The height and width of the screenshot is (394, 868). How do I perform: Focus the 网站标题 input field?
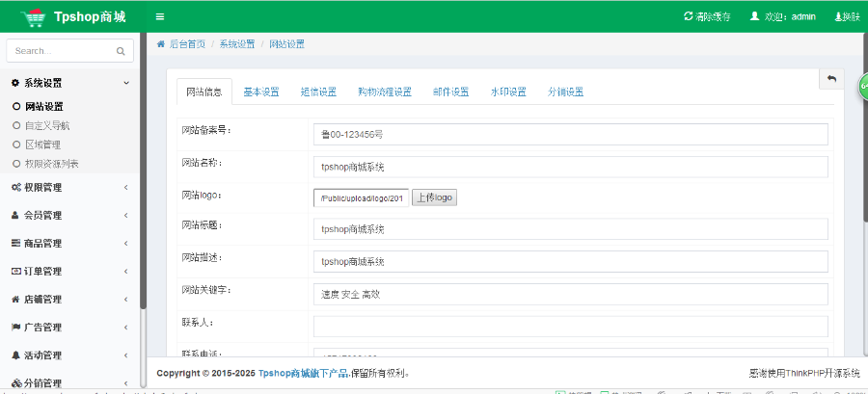pos(571,228)
